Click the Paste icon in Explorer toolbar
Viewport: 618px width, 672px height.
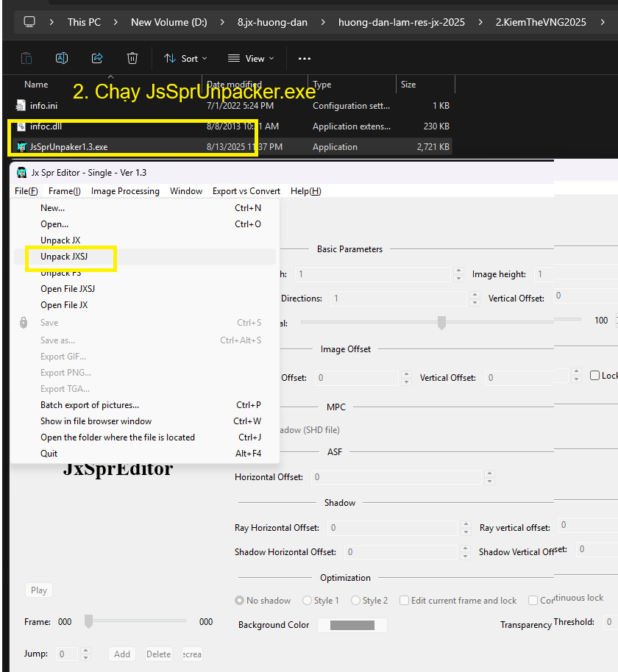tap(26, 58)
